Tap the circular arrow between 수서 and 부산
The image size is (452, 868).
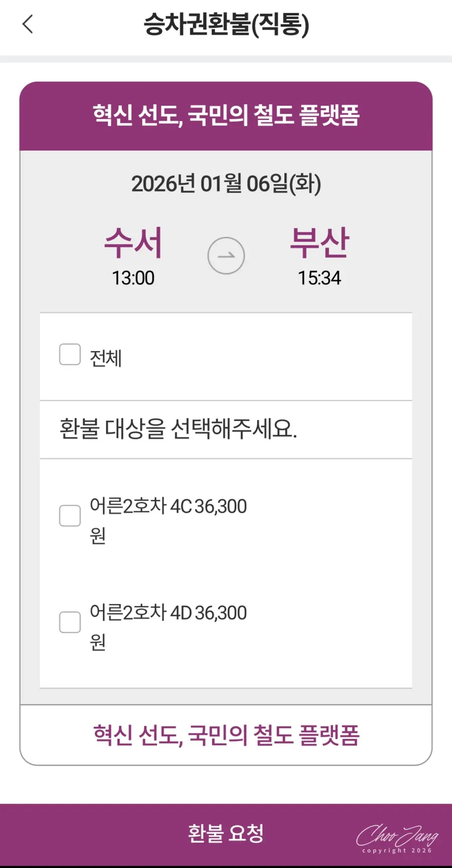[x=226, y=256]
